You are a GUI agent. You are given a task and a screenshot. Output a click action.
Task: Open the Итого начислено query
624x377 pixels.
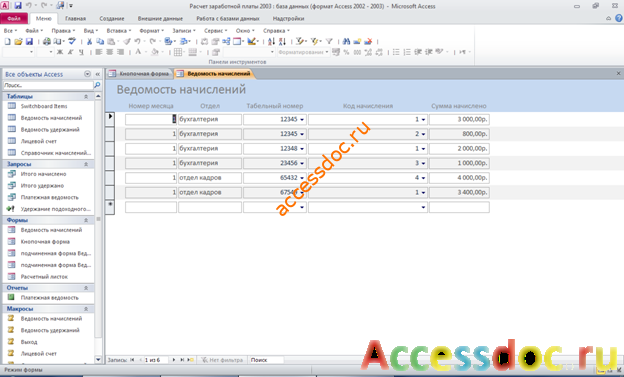tap(43, 174)
